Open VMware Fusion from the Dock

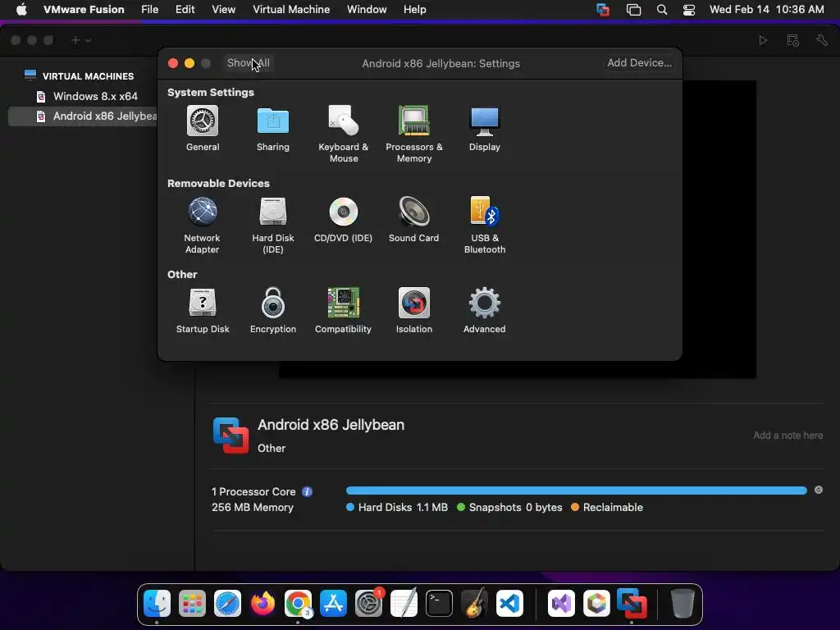632,604
